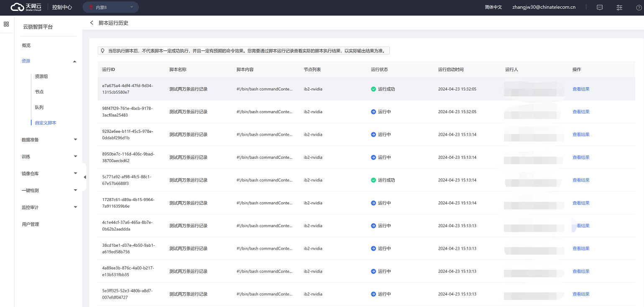The width and height of the screenshot is (644, 307).
Task: Click the 云骁智算平台 sidebar title
Action: [38, 27]
